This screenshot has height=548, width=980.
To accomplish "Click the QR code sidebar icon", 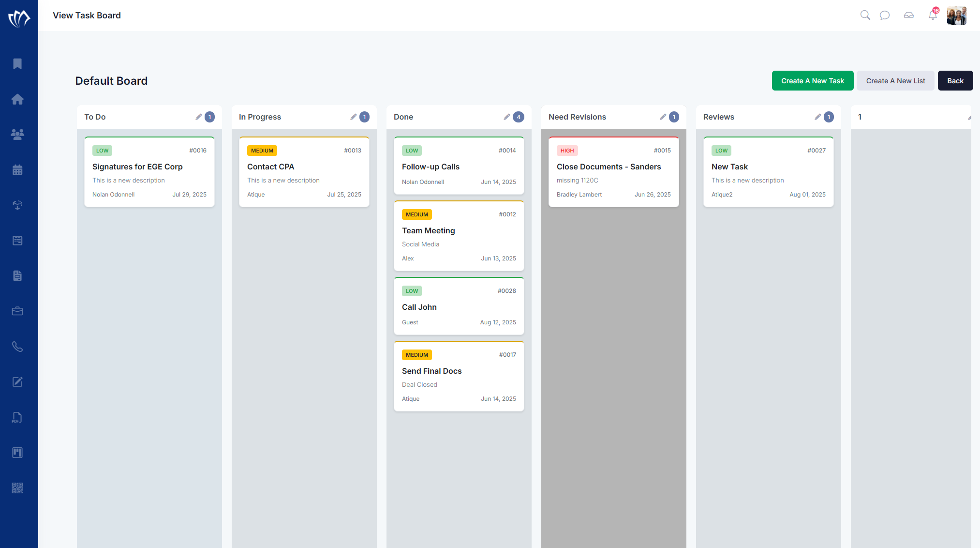I will point(17,488).
